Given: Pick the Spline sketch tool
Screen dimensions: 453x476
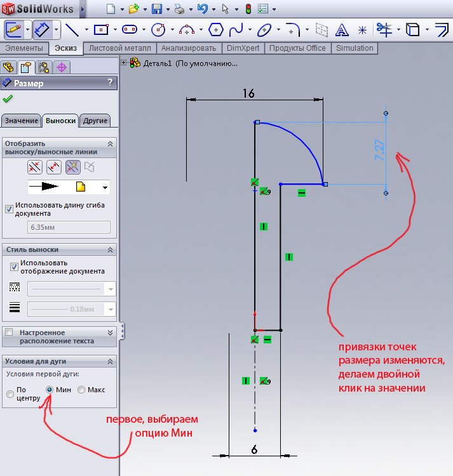Looking at the screenshot, I should point(236,29).
